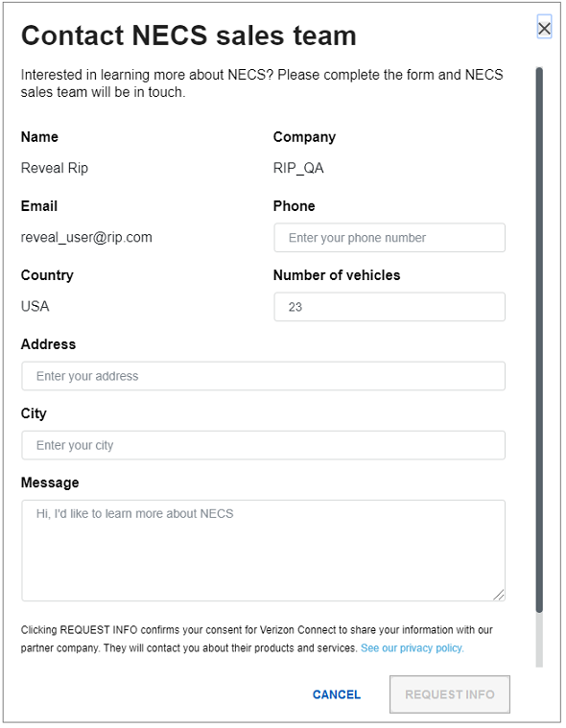
Task: Select the Enter your city field
Action: point(263,445)
